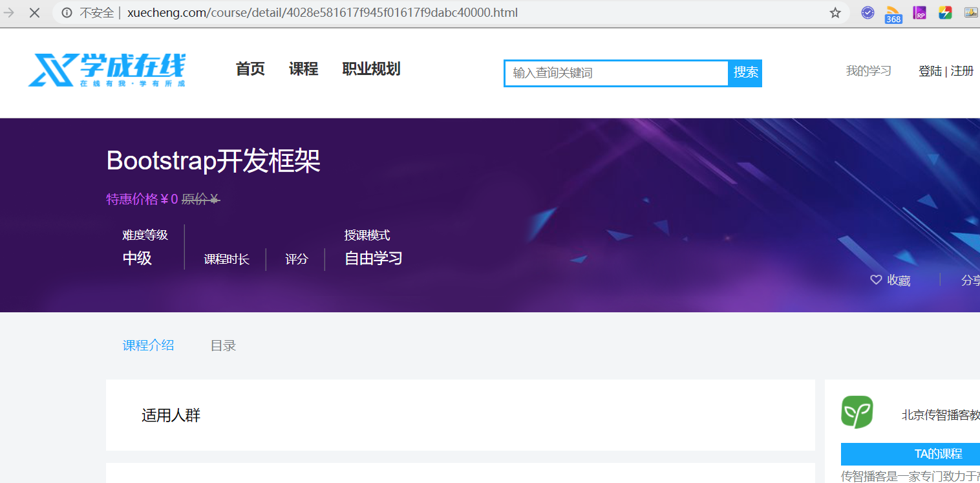
Task: Open the Axure RP browser extension
Action: coord(919,12)
